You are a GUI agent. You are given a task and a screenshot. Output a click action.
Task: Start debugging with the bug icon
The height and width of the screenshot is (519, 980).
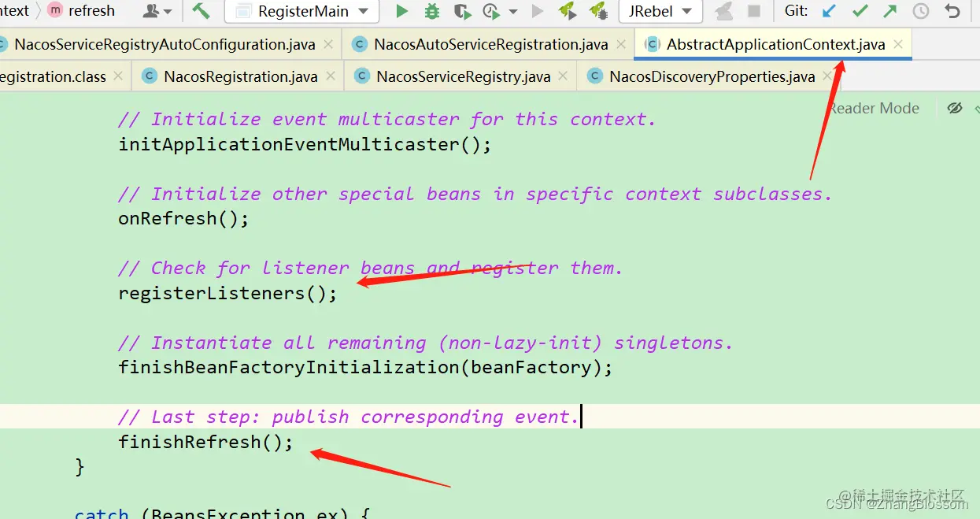click(432, 11)
